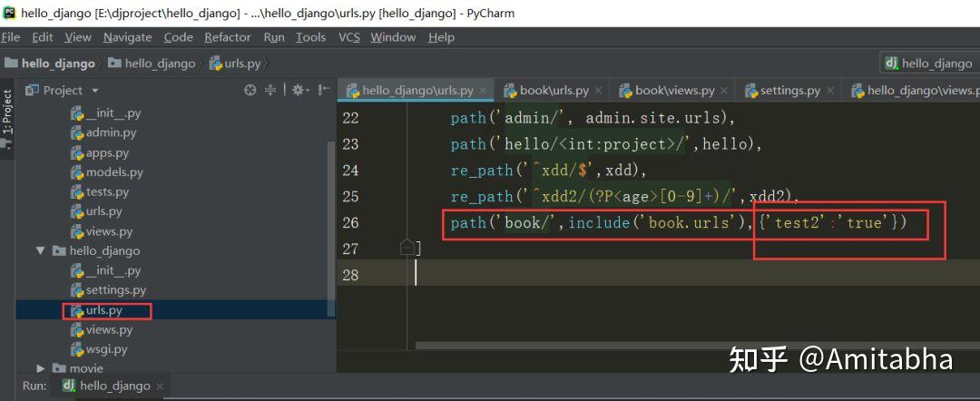The image size is (980, 401).
Task: Click the hello_django folder in tree
Action: tap(97, 251)
